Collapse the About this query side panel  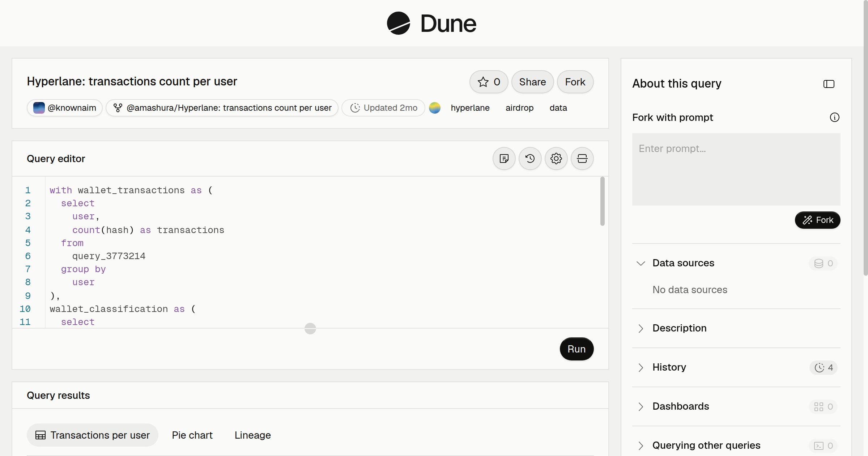coord(829,84)
